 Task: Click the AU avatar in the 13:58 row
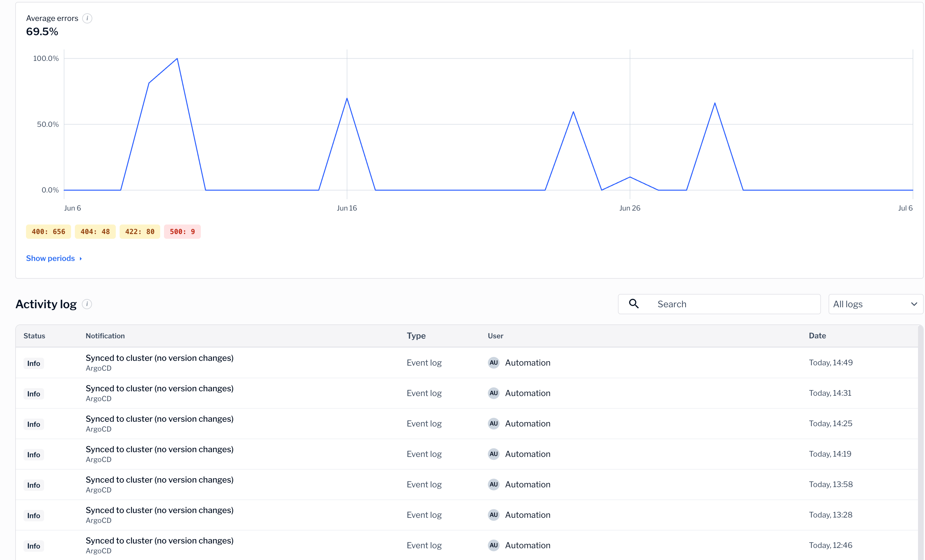(x=493, y=484)
